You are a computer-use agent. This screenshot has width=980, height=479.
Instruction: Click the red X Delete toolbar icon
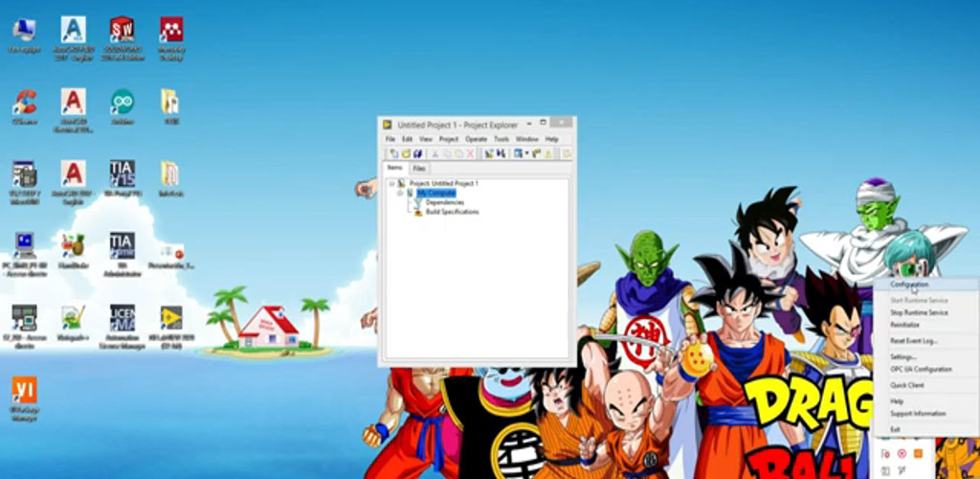[x=471, y=153]
